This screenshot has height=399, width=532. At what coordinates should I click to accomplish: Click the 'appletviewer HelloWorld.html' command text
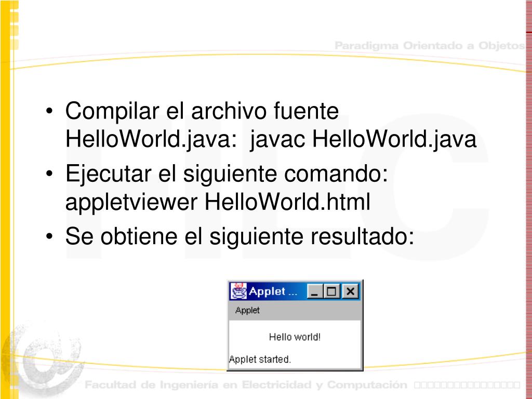click(218, 202)
